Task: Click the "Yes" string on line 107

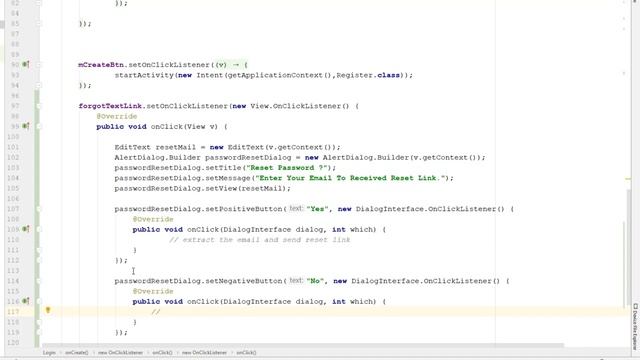Action: (318, 209)
